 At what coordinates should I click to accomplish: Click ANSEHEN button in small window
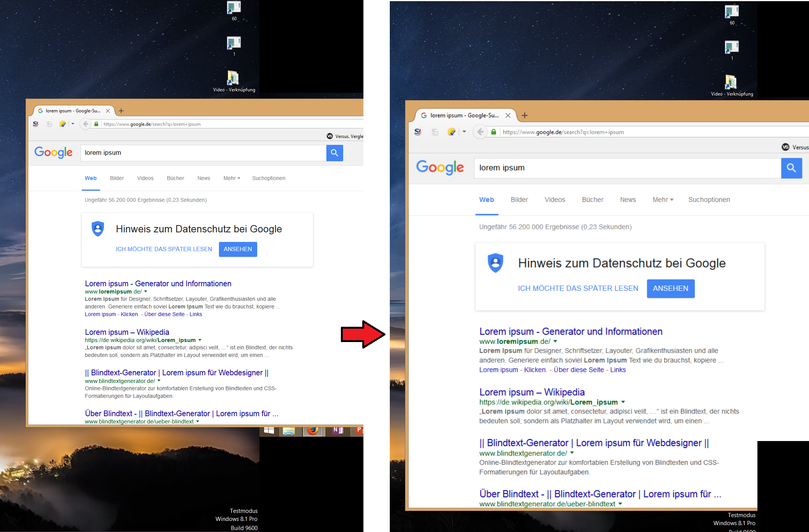[x=238, y=249]
